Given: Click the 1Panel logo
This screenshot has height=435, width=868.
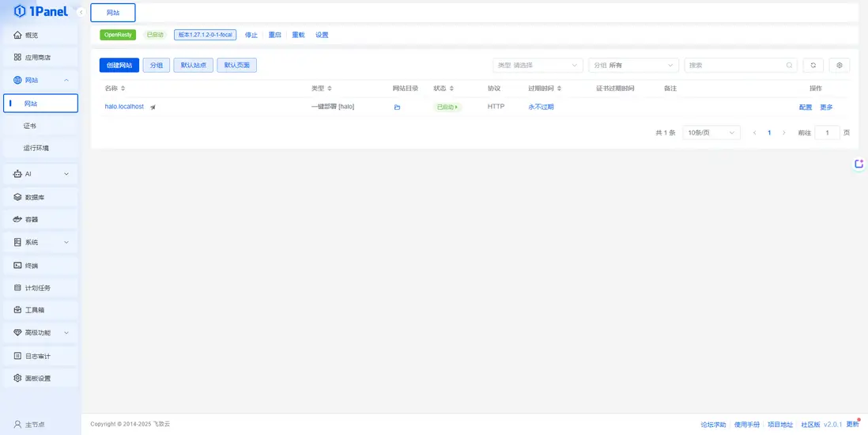Looking at the screenshot, I should pos(40,11).
